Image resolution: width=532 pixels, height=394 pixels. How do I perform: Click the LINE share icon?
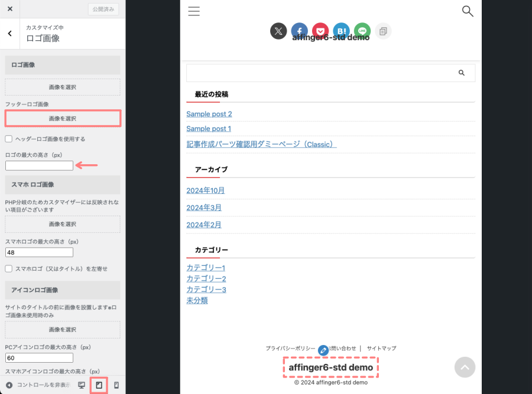tap(362, 31)
